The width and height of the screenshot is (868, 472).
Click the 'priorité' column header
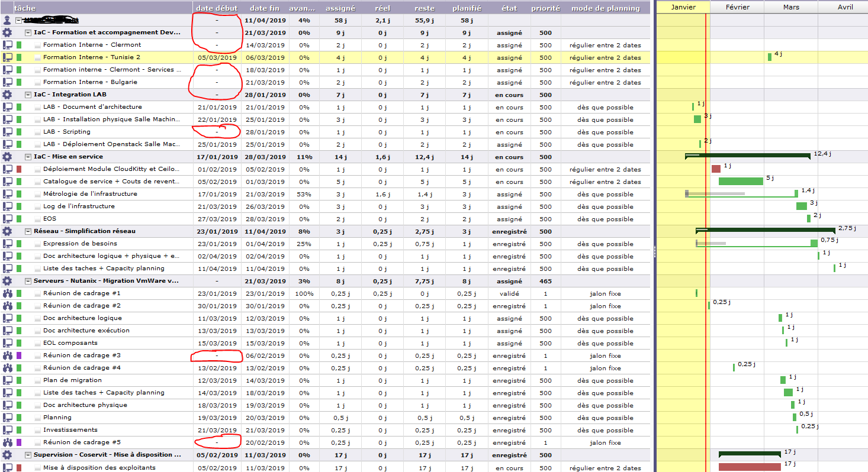coord(545,8)
